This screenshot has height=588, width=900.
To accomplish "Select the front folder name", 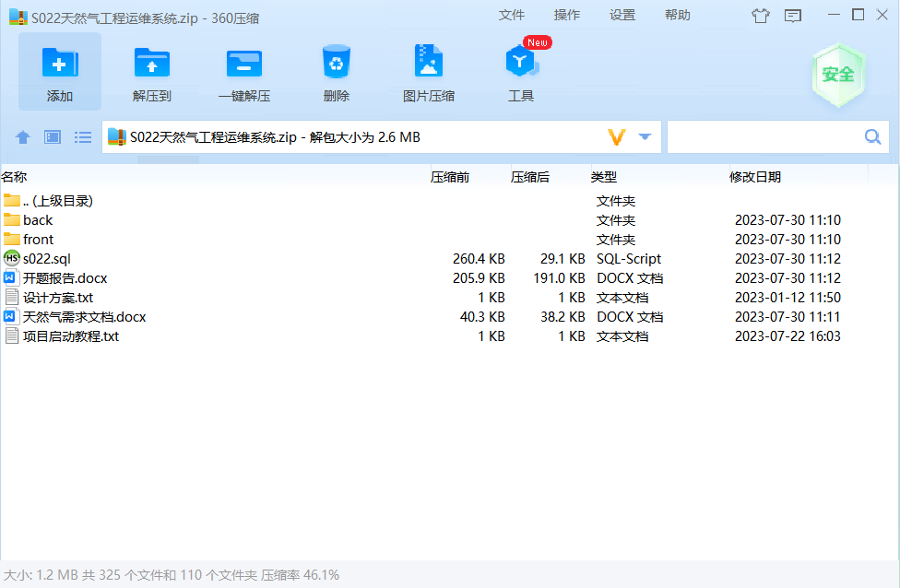I will [x=38, y=240].
